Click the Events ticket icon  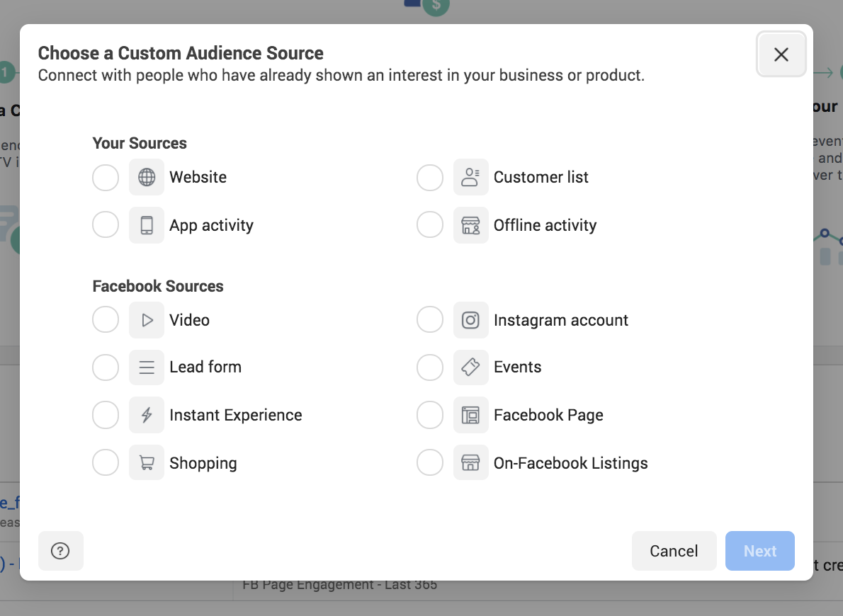471,367
